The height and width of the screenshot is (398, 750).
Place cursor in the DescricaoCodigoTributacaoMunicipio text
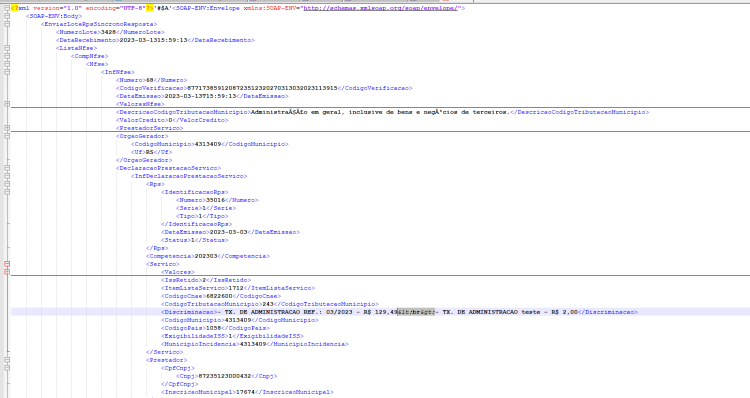(380, 112)
